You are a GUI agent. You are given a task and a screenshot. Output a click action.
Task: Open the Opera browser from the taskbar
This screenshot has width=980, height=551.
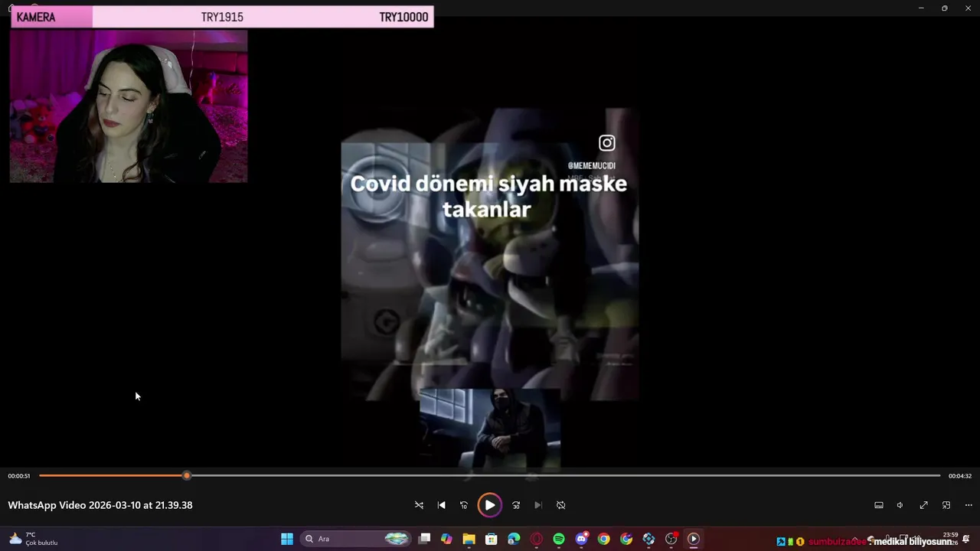pyautogui.click(x=537, y=539)
